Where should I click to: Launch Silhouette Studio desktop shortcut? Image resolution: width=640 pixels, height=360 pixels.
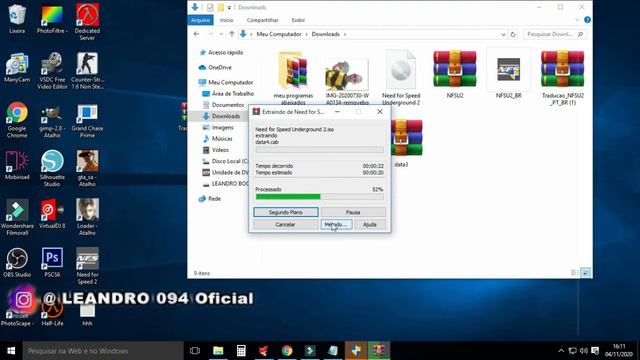[52, 168]
